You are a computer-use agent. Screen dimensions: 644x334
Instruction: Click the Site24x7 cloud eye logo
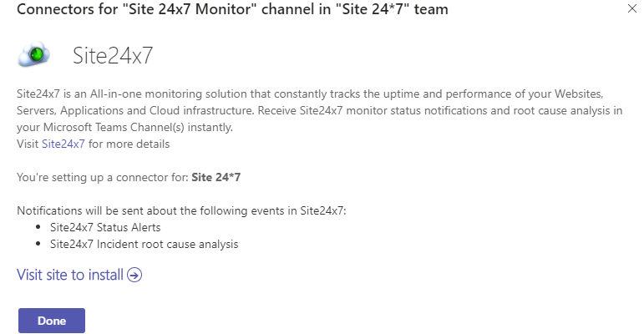pos(33,54)
